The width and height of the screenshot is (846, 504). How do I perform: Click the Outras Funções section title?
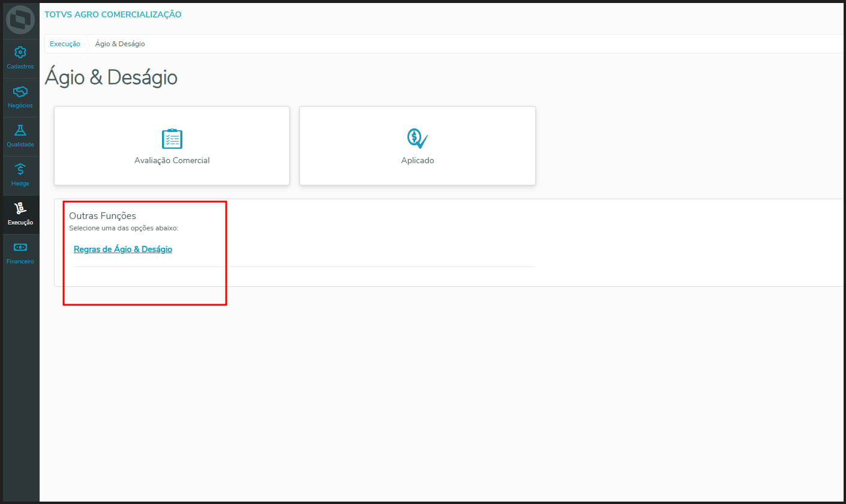tap(103, 215)
